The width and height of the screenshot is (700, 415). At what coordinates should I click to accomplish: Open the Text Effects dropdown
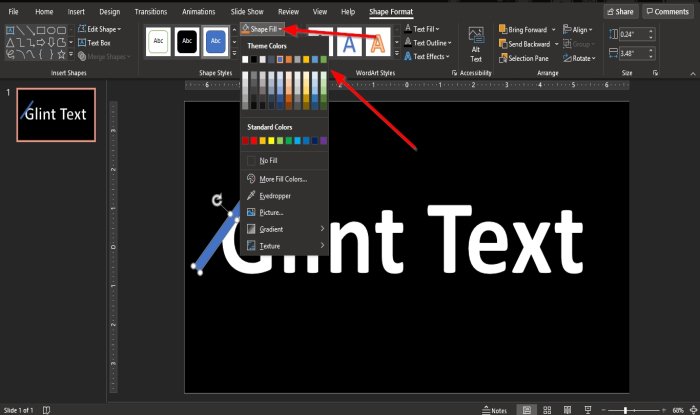click(x=430, y=57)
